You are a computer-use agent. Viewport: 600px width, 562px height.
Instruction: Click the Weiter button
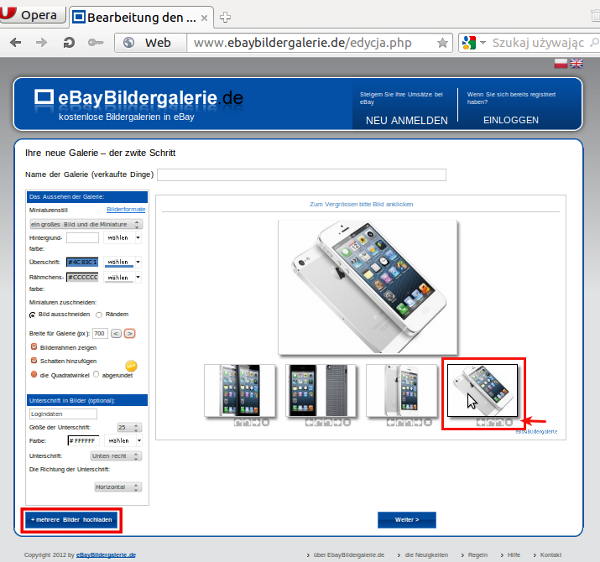coord(407,520)
